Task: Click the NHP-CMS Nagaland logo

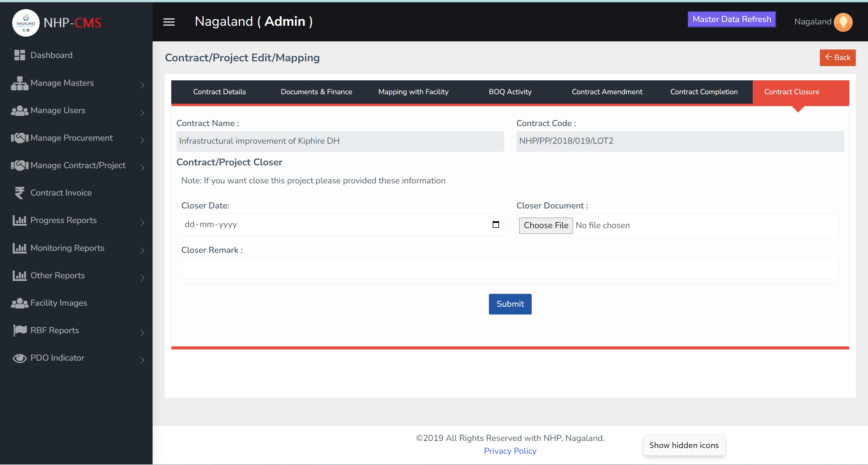Action: point(26,23)
